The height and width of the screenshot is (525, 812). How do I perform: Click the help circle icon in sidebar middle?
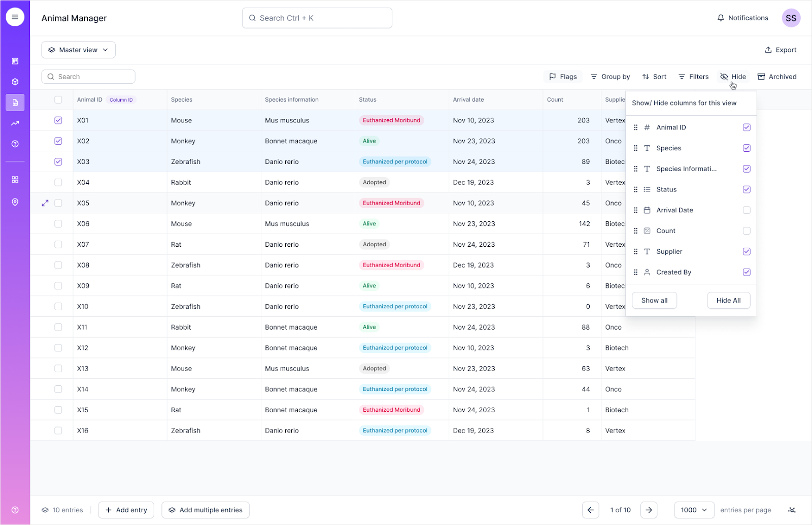click(15, 144)
